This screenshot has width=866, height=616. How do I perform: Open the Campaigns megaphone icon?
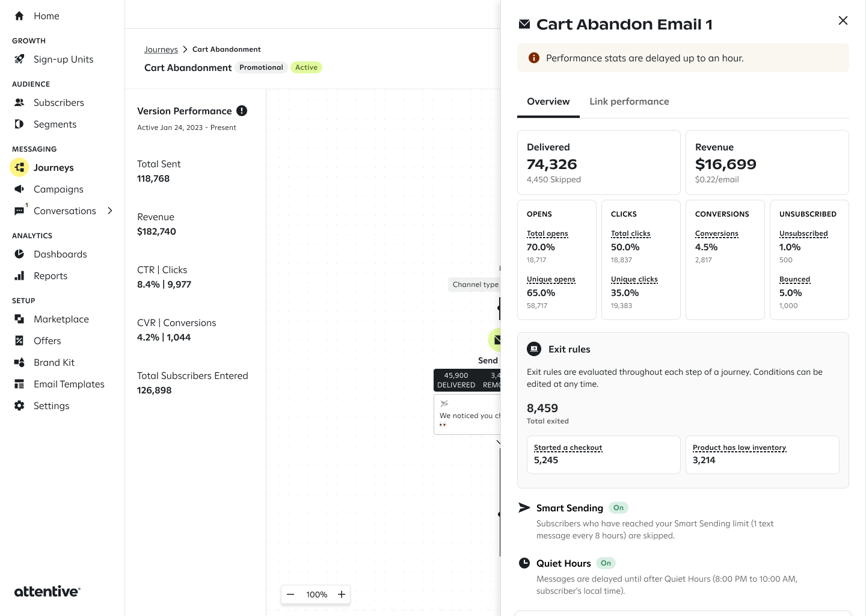click(19, 189)
